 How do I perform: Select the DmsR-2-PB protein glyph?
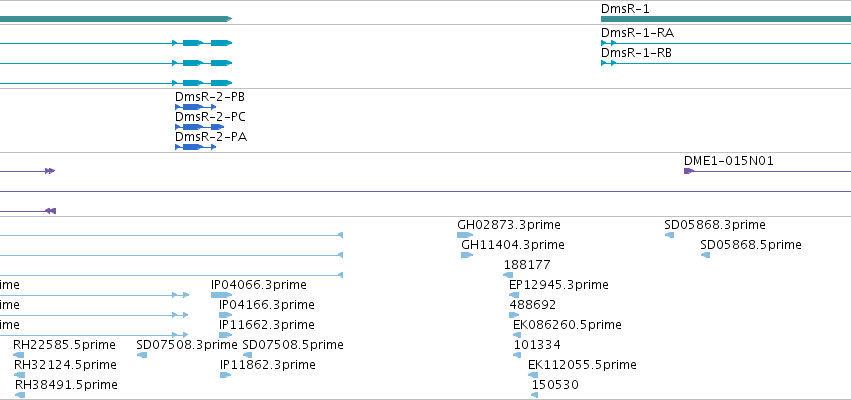pos(195,107)
